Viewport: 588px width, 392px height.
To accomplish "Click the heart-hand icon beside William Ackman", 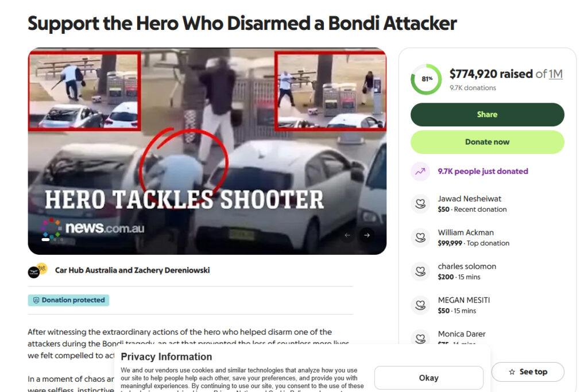I will [420, 238].
